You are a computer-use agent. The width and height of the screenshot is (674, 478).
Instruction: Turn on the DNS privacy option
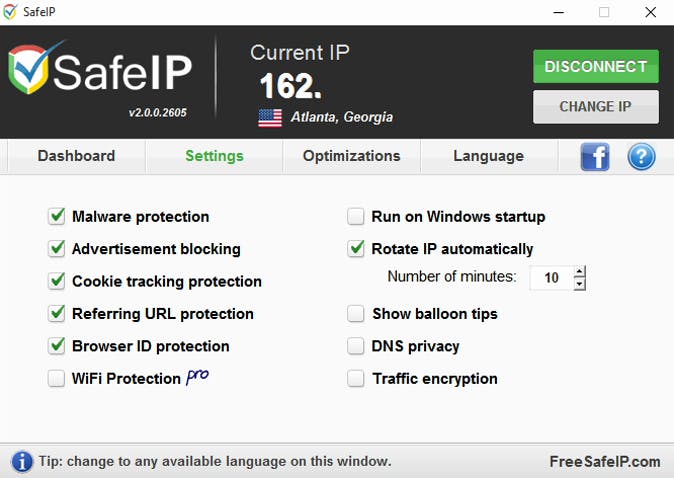coord(356,346)
